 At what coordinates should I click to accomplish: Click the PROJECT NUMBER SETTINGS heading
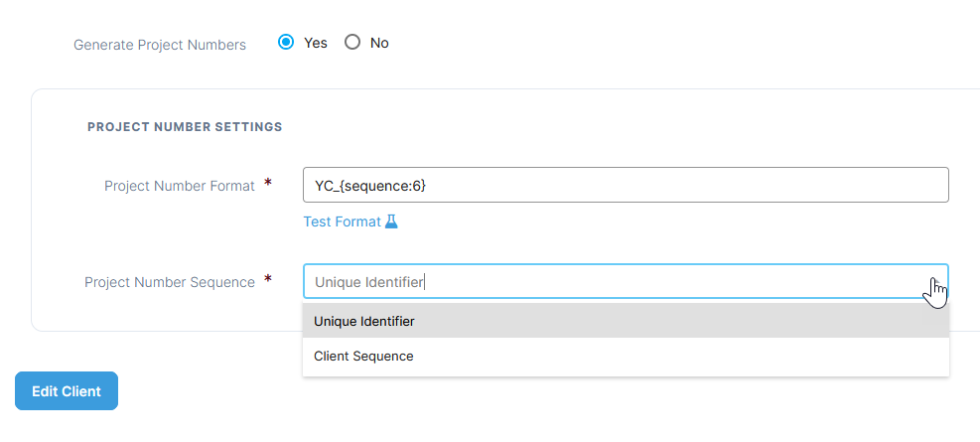click(185, 127)
